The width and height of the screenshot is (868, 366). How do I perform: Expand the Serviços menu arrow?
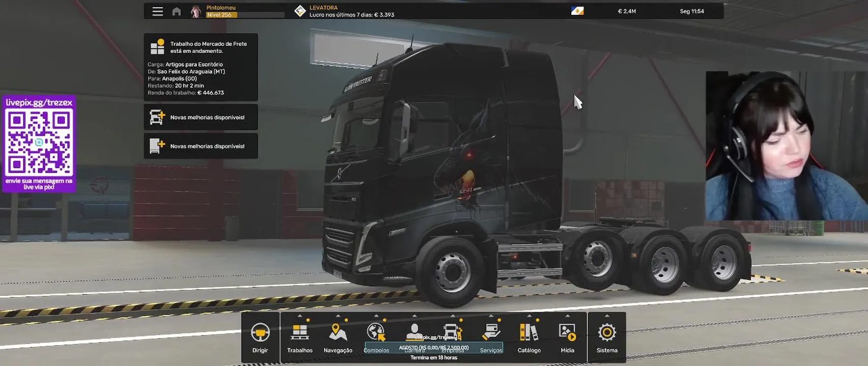(x=491, y=316)
